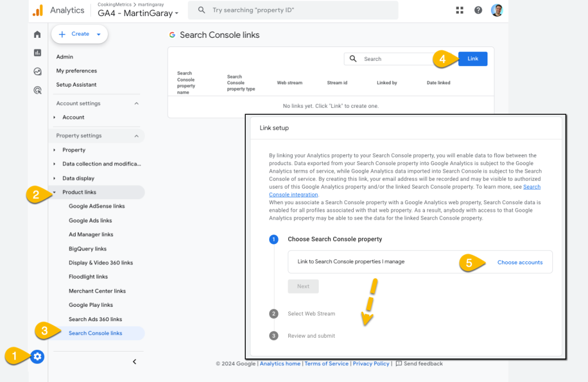Click Search Console property type column header
This screenshot has width=588, height=382.
pyautogui.click(x=241, y=83)
